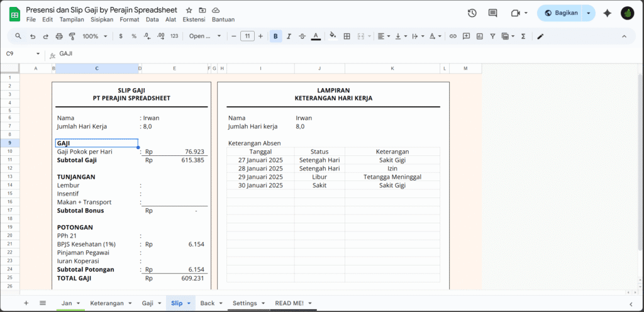This screenshot has height=312, width=644.
Task: Check cloud save status icon
Action: coord(216,10)
